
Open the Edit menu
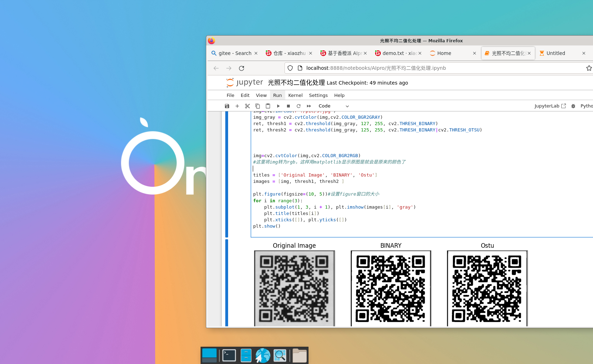click(245, 95)
